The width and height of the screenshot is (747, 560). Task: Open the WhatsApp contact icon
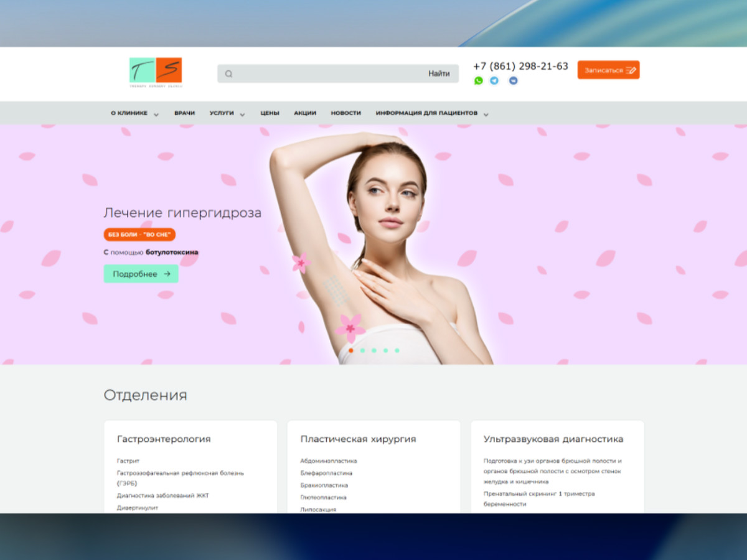tap(478, 80)
